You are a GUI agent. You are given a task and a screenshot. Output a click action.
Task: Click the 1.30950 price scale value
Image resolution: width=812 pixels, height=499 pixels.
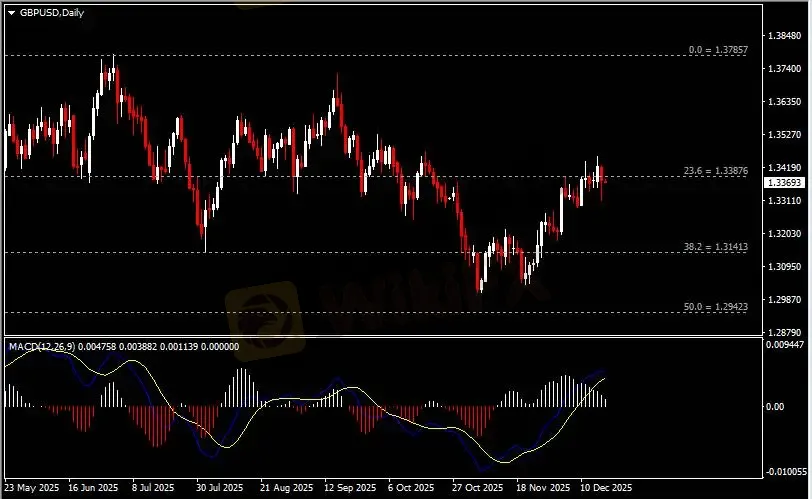click(785, 266)
